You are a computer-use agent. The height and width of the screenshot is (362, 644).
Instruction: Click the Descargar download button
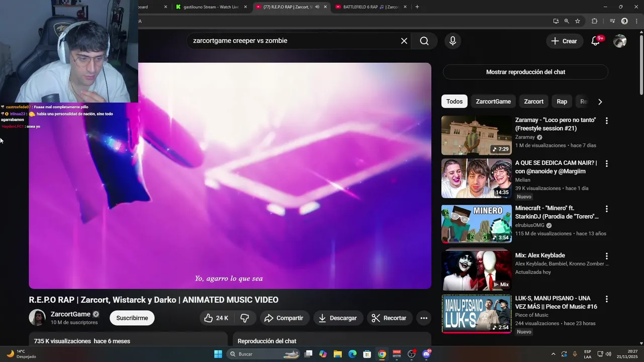click(338, 318)
